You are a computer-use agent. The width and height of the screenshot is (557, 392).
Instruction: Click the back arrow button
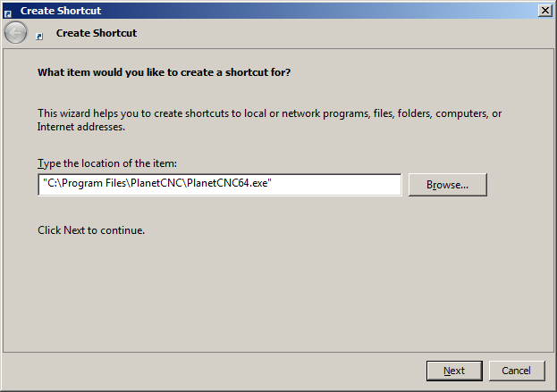pyautogui.click(x=15, y=33)
